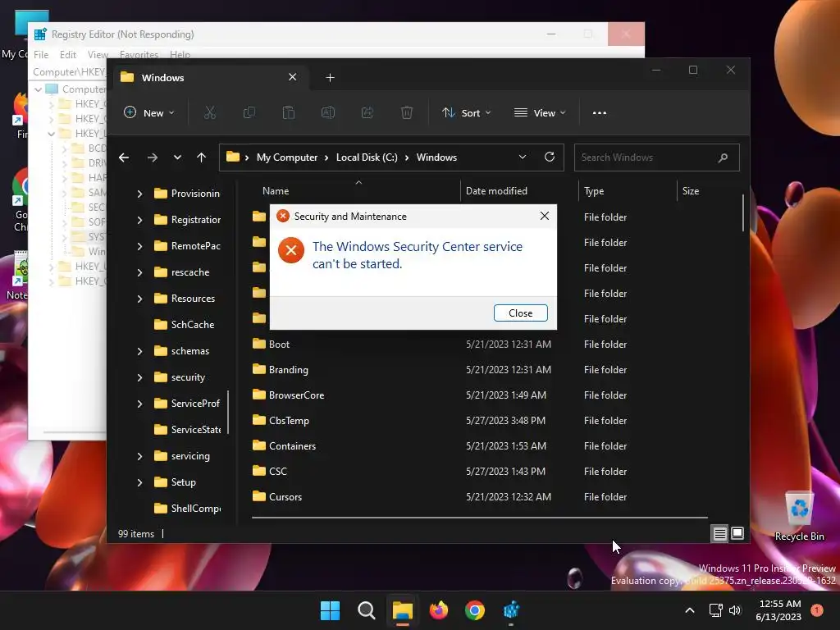This screenshot has height=630, width=840.
Task: Switch to large thumbnails view icon in status bar
Action: 737,533
